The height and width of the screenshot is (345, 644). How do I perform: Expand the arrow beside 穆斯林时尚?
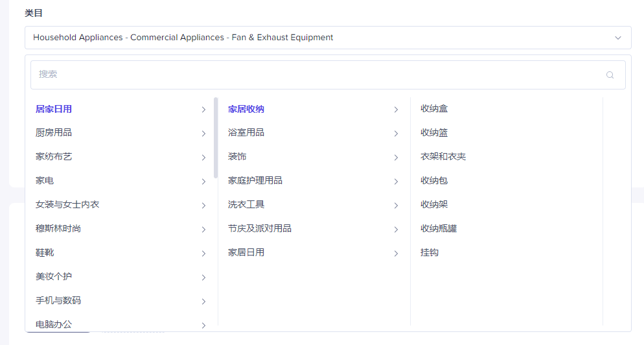[203, 230]
